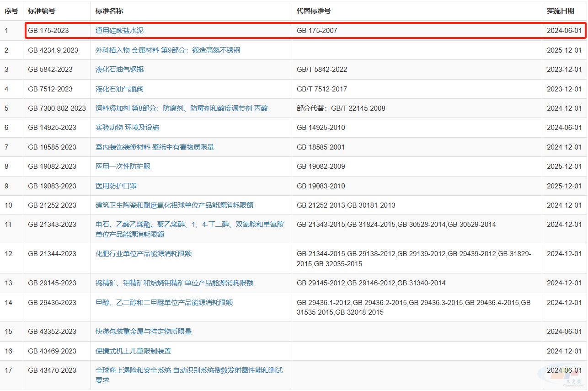This screenshot has width=588, height=391.
Task: Select the GB 175-2023 standard number cell
Action: pos(48,31)
